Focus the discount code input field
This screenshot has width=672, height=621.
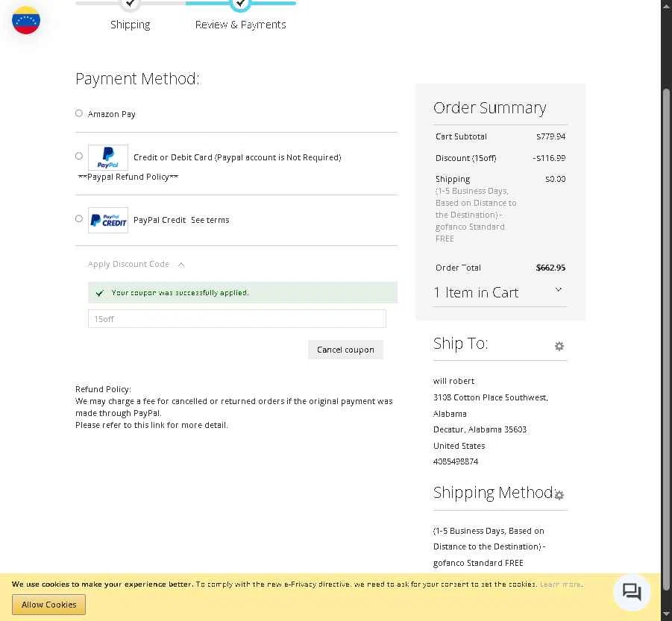[237, 319]
